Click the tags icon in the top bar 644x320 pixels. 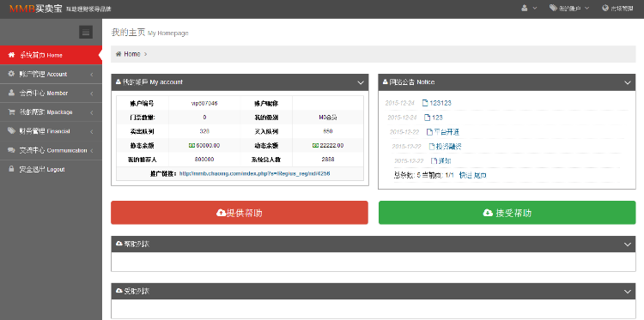[x=553, y=8]
